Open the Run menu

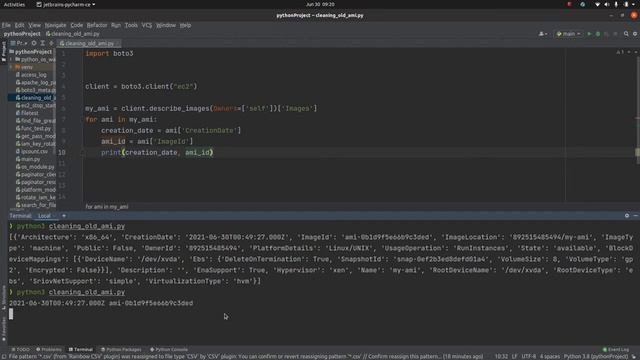click(x=116, y=25)
